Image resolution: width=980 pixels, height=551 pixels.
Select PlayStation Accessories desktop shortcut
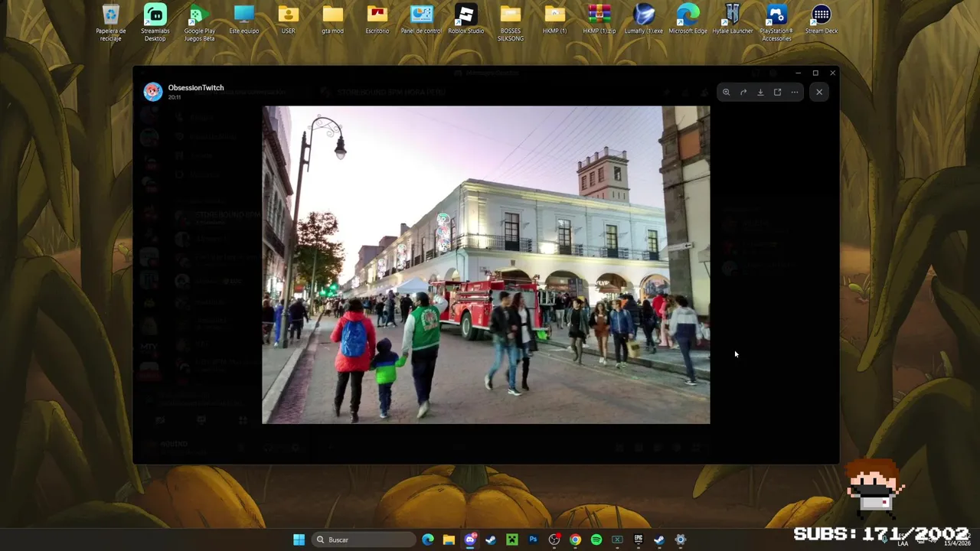[x=777, y=23]
